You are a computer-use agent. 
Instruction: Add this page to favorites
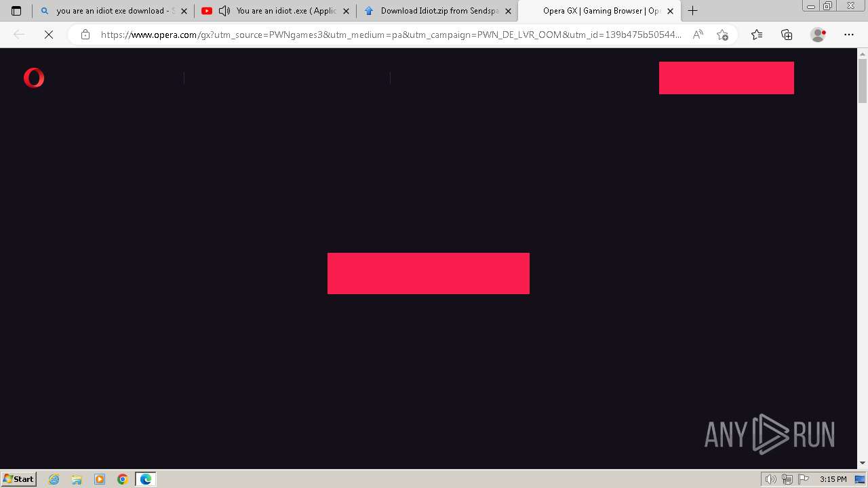pyautogui.click(x=722, y=35)
